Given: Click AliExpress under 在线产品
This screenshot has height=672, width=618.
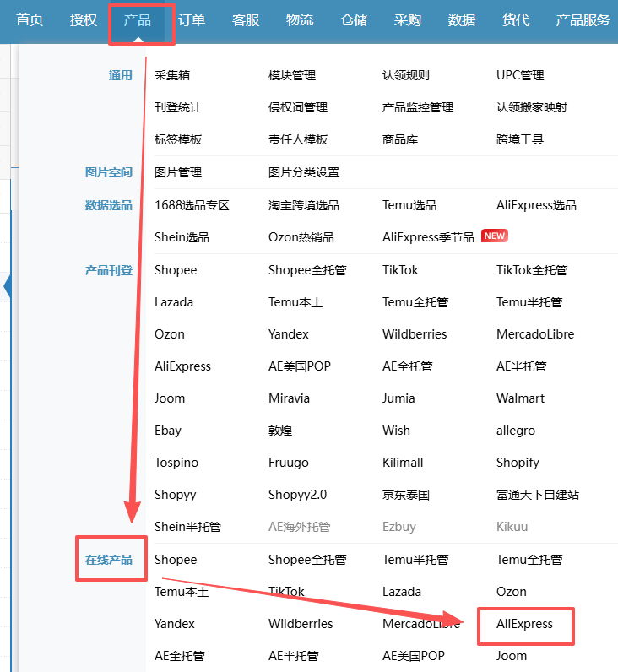Looking at the screenshot, I should [x=524, y=624].
